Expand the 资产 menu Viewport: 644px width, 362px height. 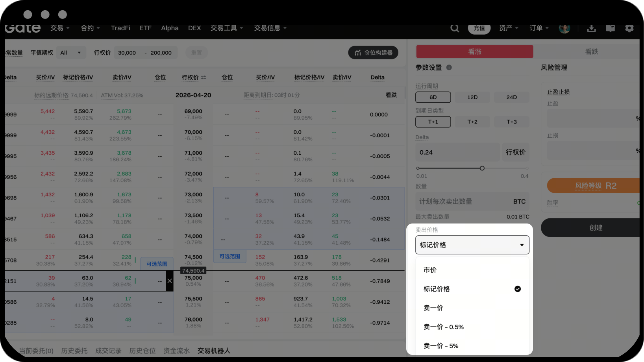(508, 28)
